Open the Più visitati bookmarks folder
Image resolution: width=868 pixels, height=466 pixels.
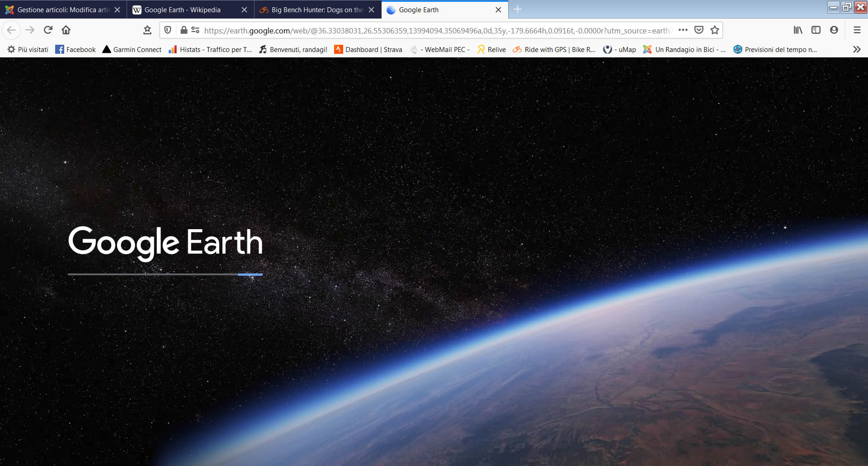28,49
